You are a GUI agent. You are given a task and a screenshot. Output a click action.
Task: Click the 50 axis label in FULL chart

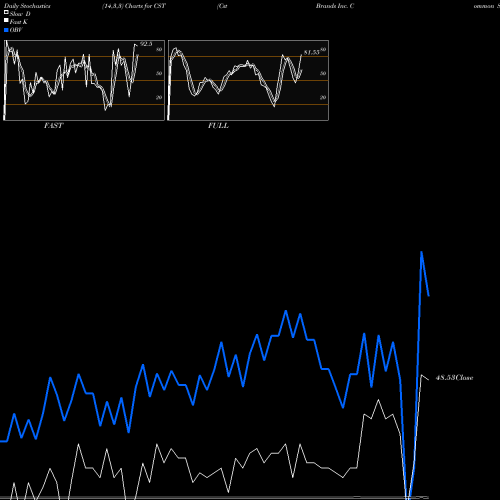pyautogui.click(x=323, y=73)
